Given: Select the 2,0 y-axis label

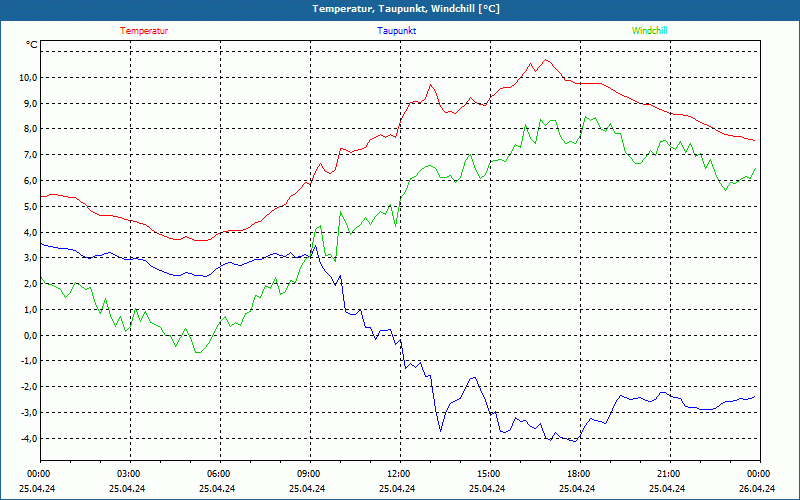Looking at the screenshot, I should point(30,284).
